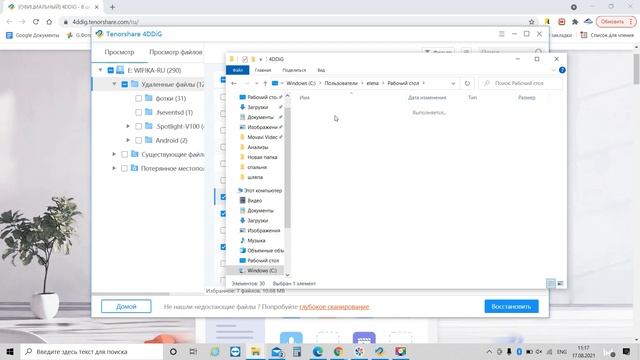The width and height of the screenshot is (640, 360).
Task: Expand the .Spotlight-V100 node
Action: point(128,127)
